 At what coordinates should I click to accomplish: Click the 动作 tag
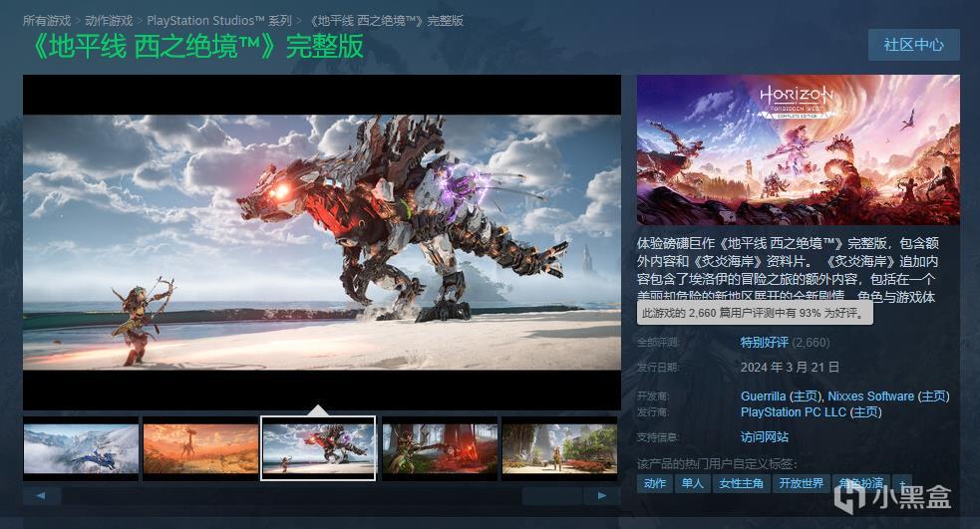(x=654, y=483)
